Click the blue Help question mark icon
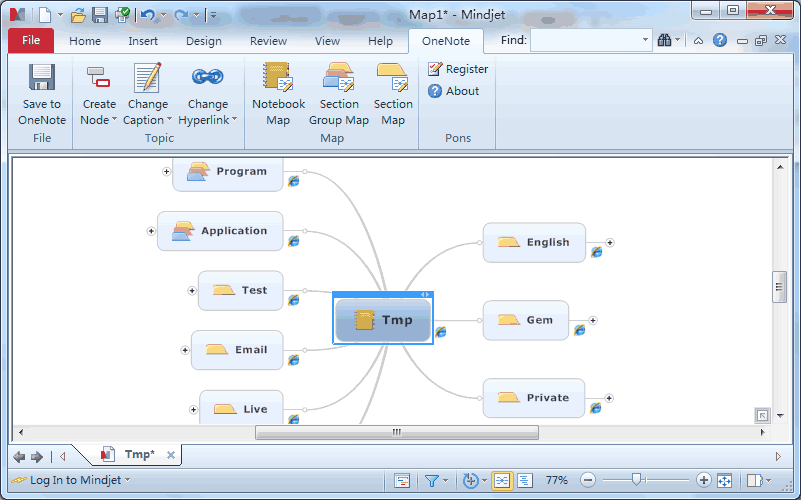The image size is (801, 500). (x=720, y=40)
